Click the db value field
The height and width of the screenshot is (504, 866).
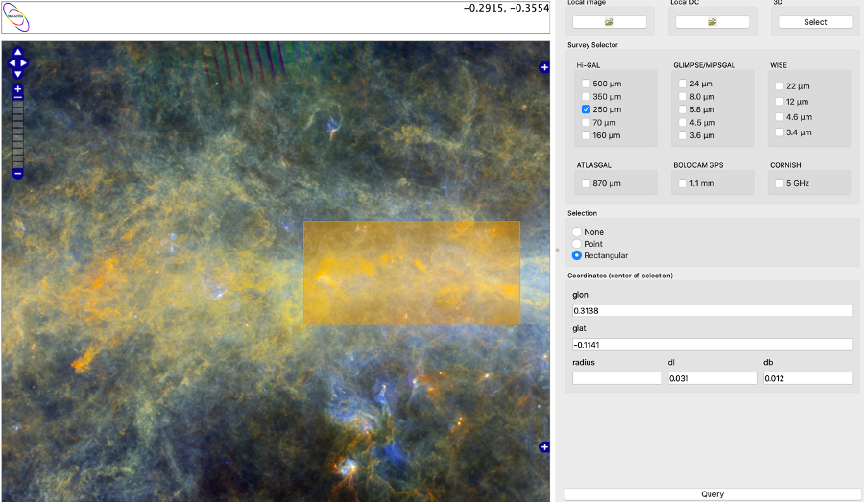pyautogui.click(x=807, y=378)
